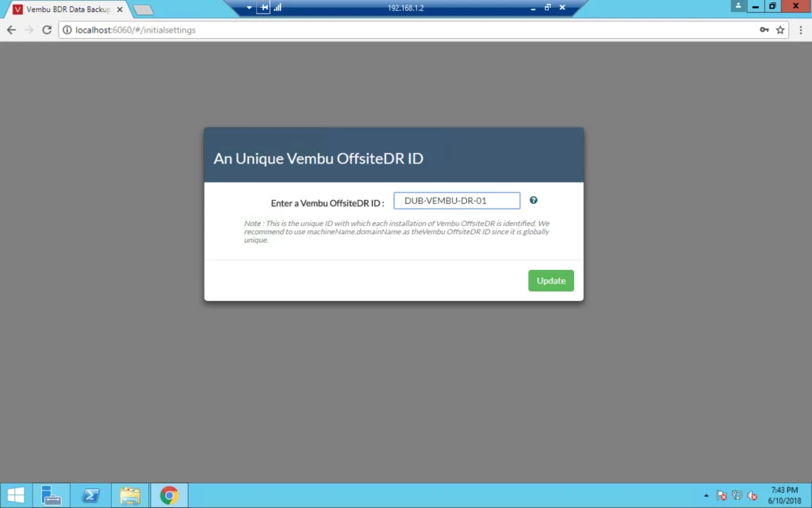Close the Vembu BDR browser tab

click(120, 10)
